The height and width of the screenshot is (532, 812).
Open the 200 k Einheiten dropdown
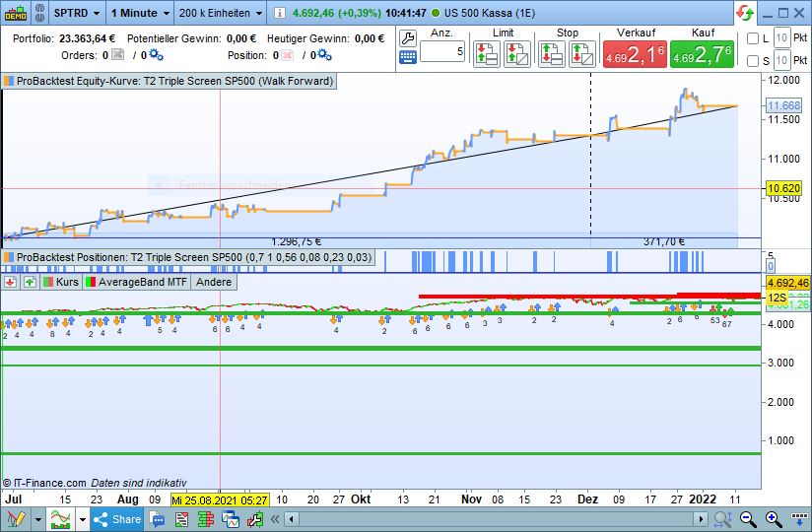pyautogui.click(x=221, y=13)
